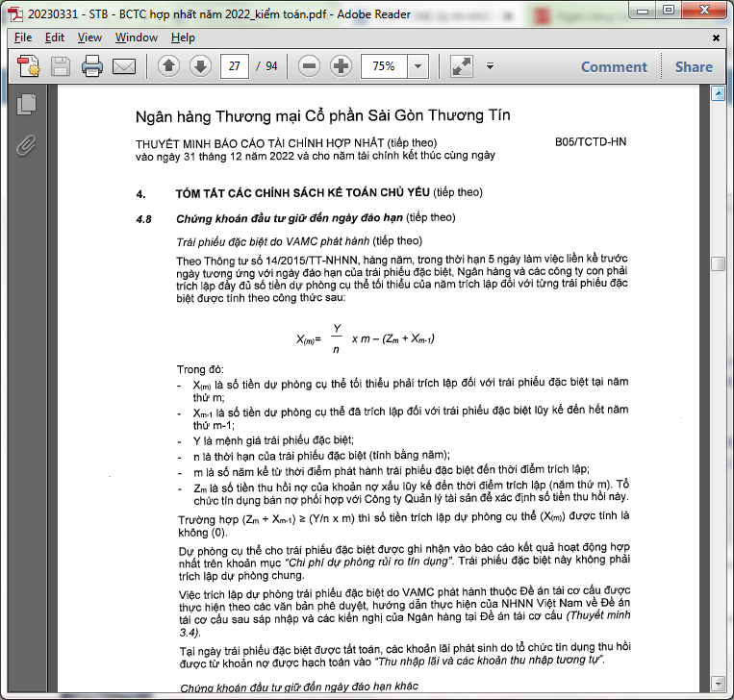Open Page Thumbnails panel in sidebar
Image resolution: width=734 pixels, height=700 pixels.
(27, 104)
